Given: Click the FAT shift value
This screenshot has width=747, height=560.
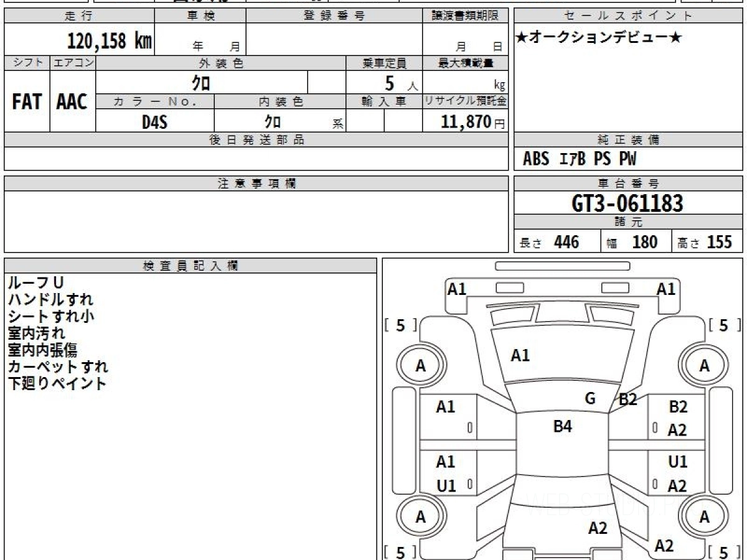Looking at the screenshot, I should tap(27, 102).
